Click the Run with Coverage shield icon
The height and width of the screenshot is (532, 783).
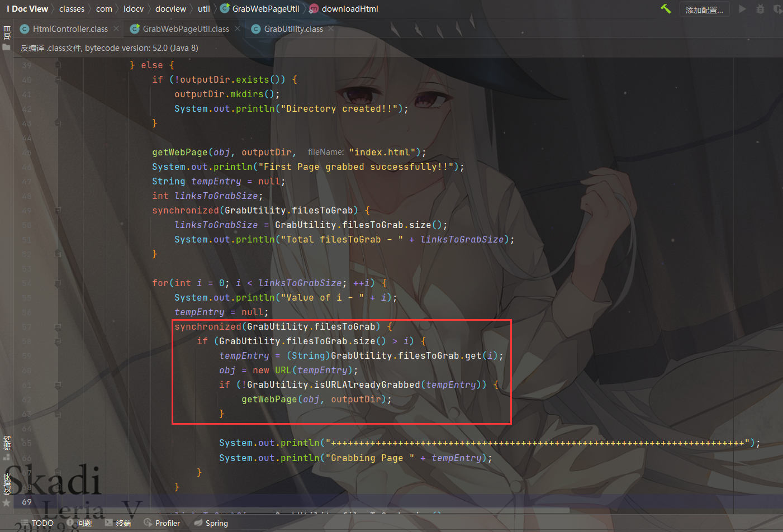777,9
